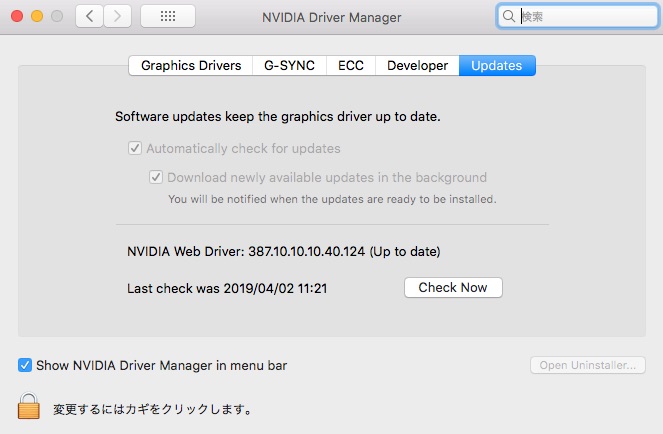The height and width of the screenshot is (434, 663).
Task: Click the NVIDIA Web Driver version text
Action: (x=284, y=252)
